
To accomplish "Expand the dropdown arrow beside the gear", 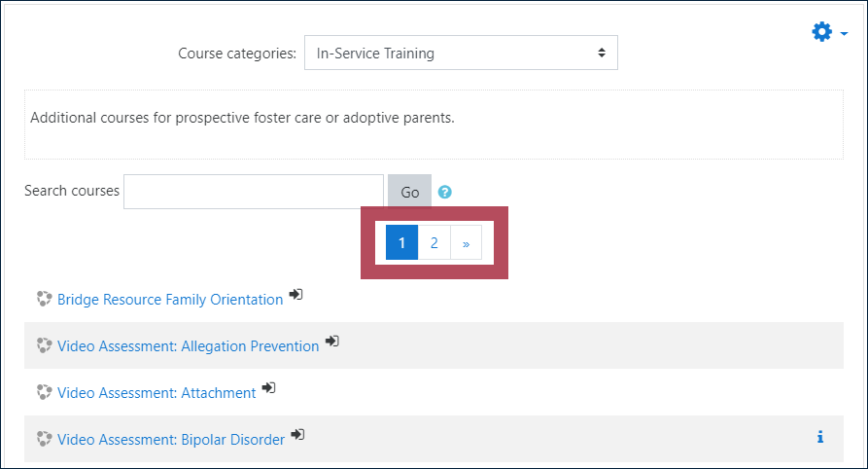I will (x=844, y=34).
